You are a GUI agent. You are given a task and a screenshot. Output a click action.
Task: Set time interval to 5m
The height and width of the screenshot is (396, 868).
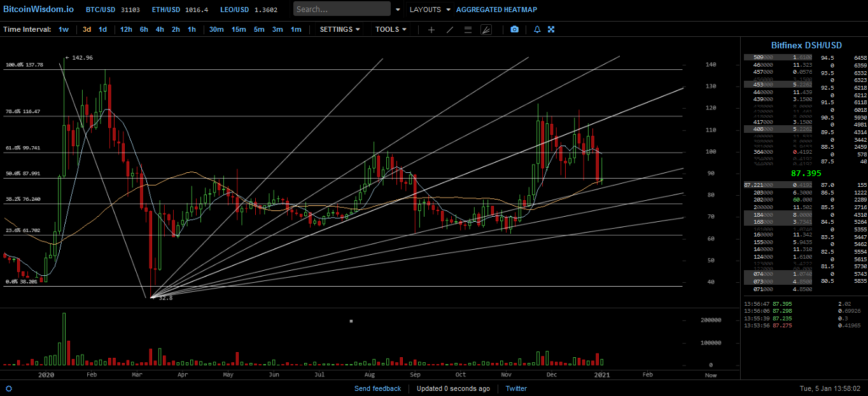click(x=259, y=29)
